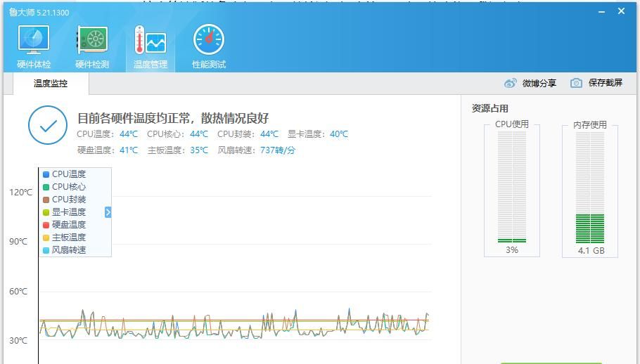Select the CPU封装 legend label
The width and height of the screenshot is (640, 364).
(69, 200)
